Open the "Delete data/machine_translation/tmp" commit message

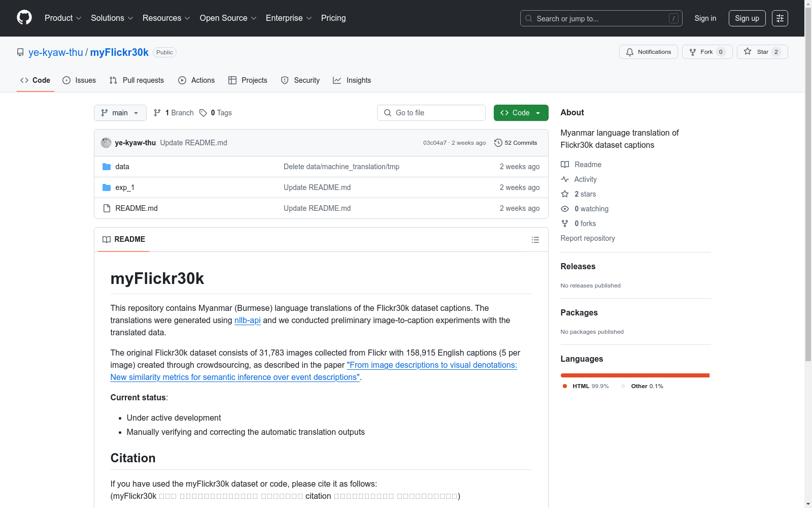[342, 167]
